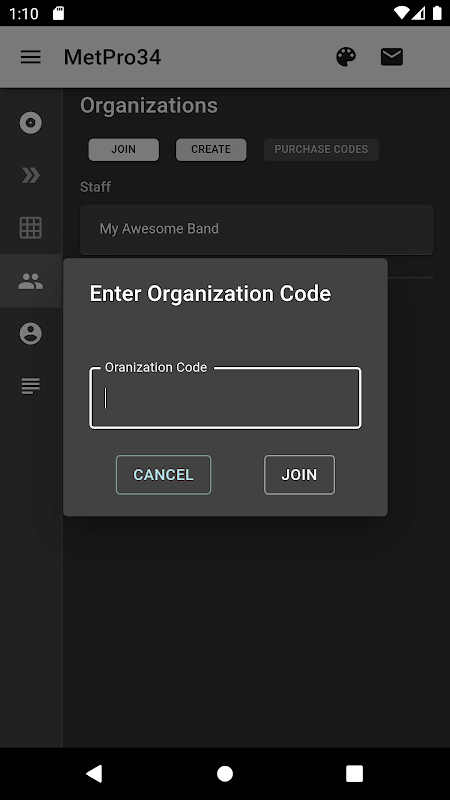
Task: Click the PURCHASE CODES button
Action: pos(321,149)
